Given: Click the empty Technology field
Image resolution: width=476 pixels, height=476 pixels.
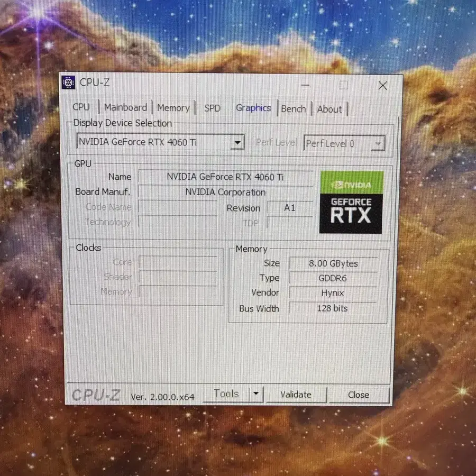Looking at the screenshot, I should point(178,222).
